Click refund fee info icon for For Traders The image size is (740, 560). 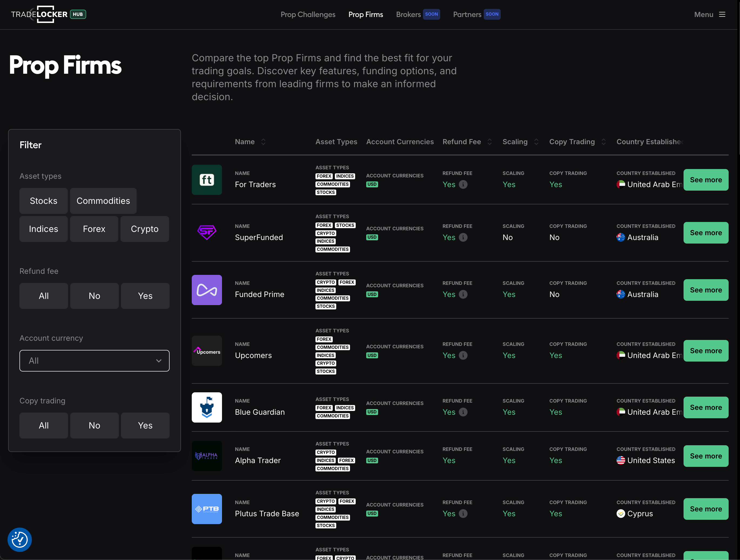click(463, 184)
